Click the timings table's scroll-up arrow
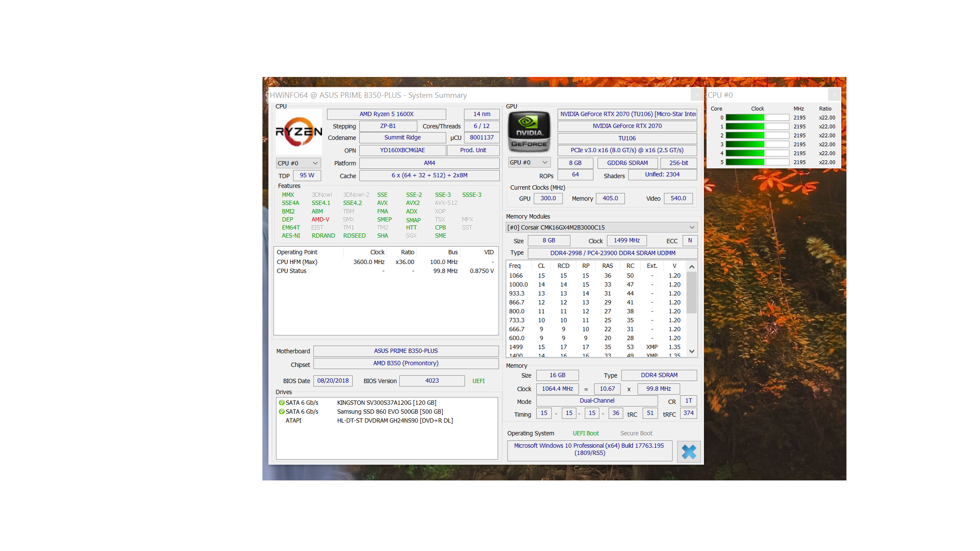The height and width of the screenshot is (551, 980). (x=692, y=267)
